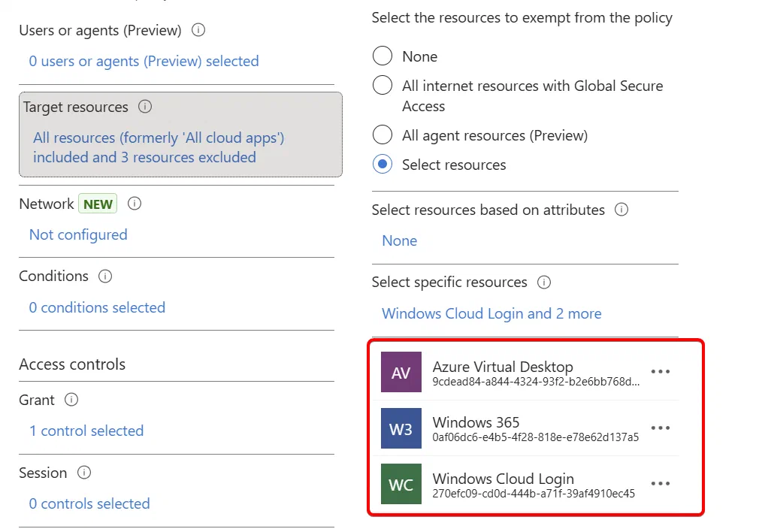Open 1 control selected under Grant
Screen dimensions: 759x532
coord(86,431)
